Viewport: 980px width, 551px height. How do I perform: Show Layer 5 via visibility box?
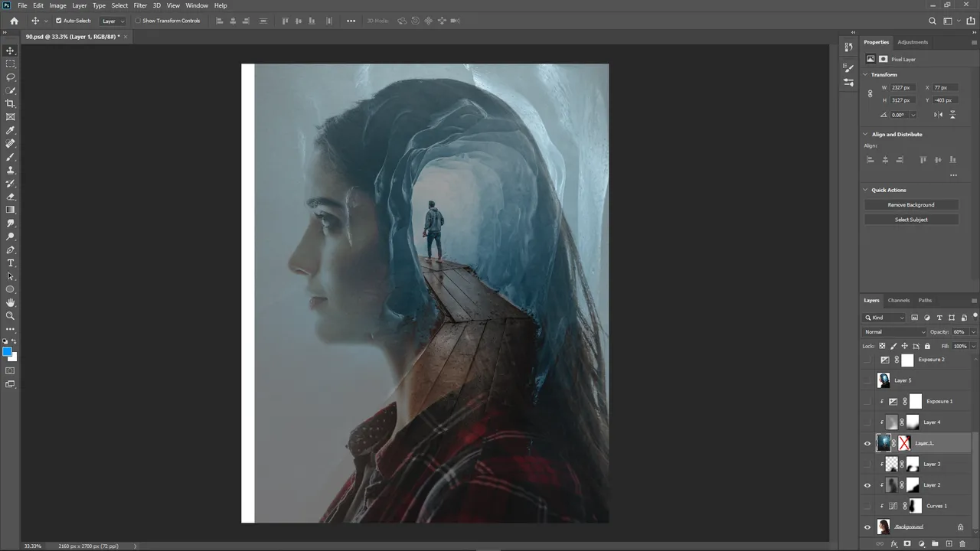point(867,380)
